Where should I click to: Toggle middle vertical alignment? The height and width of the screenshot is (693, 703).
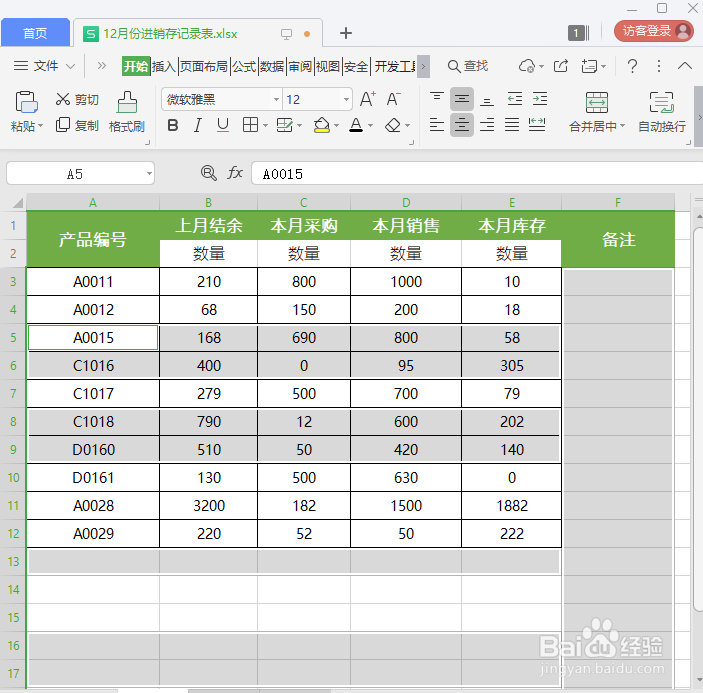tap(462, 99)
